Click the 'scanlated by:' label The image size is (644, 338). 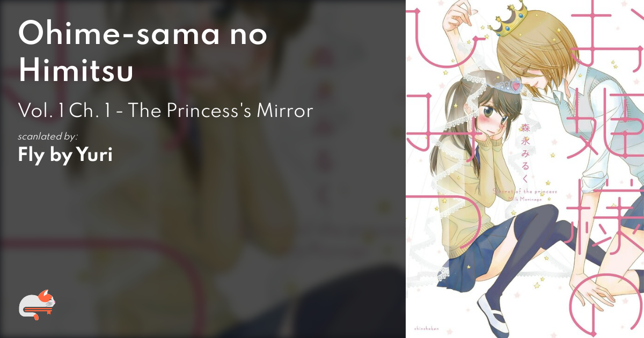(48, 136)
